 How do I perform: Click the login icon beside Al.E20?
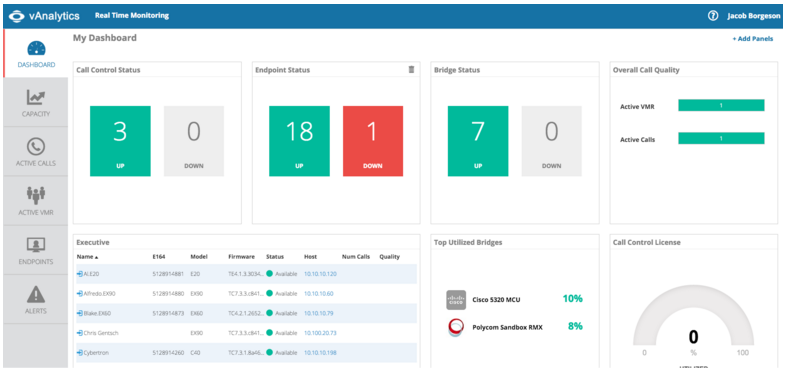pos(80,274)
